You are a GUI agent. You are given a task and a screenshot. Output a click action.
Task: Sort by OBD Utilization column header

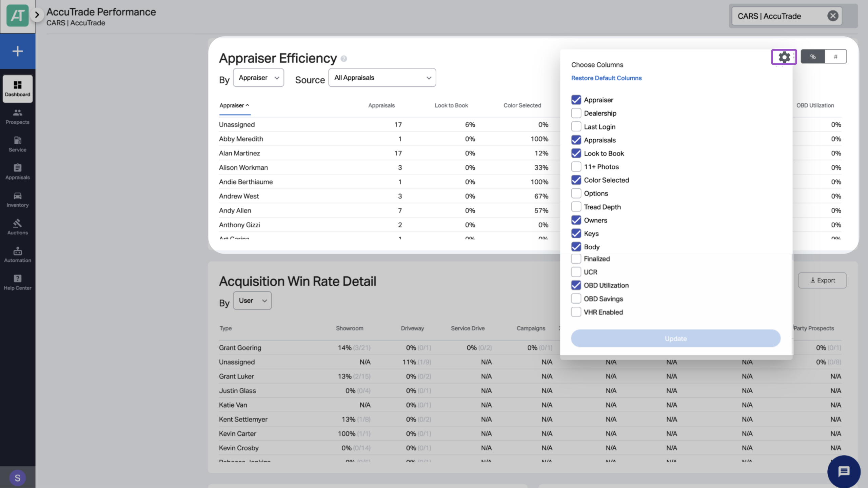(x=815, y=105)
